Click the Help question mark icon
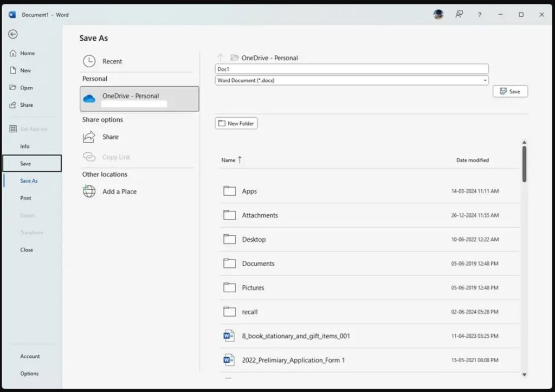 pos(480,15)
